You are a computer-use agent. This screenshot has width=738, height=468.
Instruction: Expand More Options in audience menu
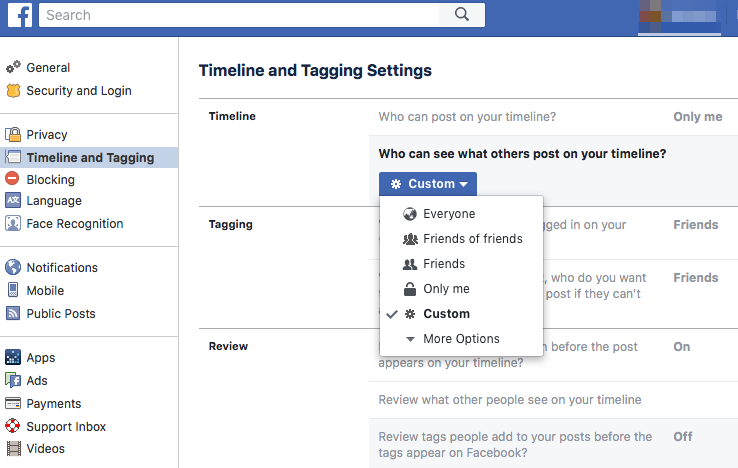pos(460,339)
